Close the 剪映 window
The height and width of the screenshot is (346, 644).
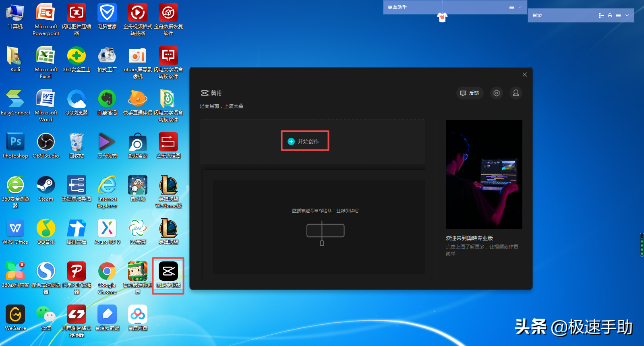click(x=525, y=75)
